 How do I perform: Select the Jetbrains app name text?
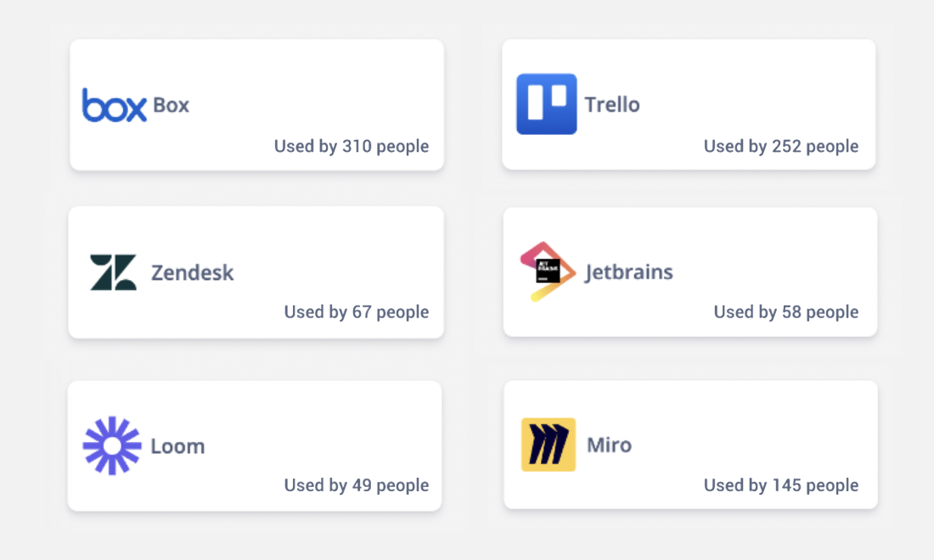coord(629,272)
